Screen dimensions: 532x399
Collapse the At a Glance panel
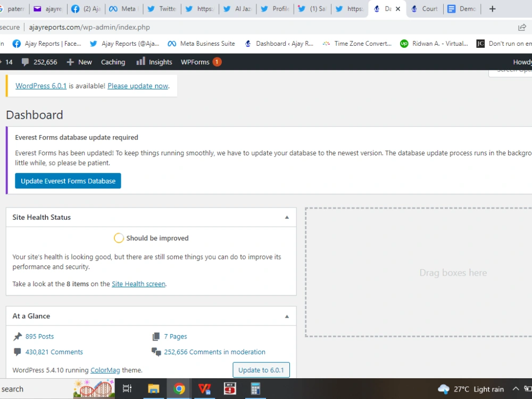[x=287, y=316]
